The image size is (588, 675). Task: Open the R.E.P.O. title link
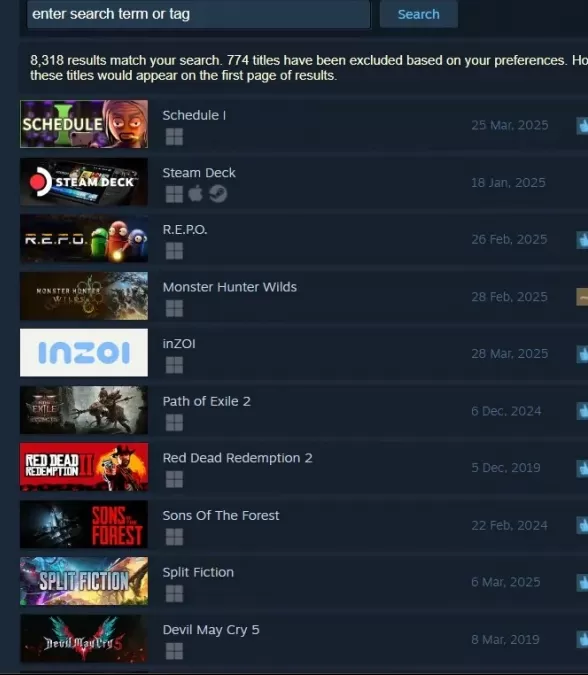(x=185, y=229)
